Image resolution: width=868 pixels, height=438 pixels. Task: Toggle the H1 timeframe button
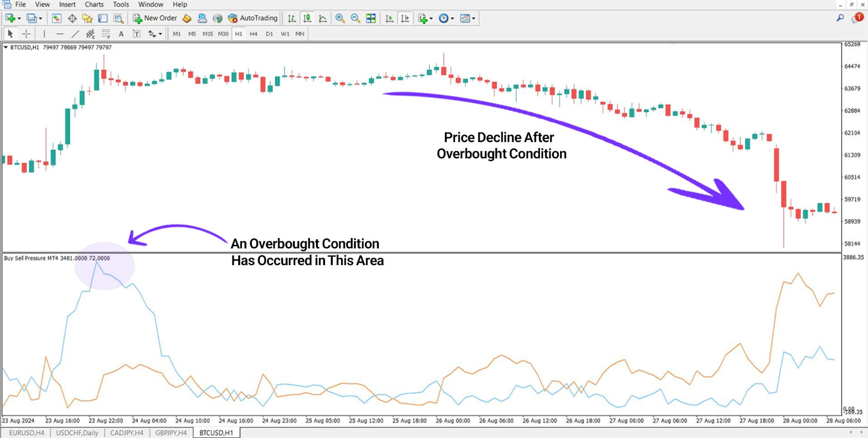239,34
